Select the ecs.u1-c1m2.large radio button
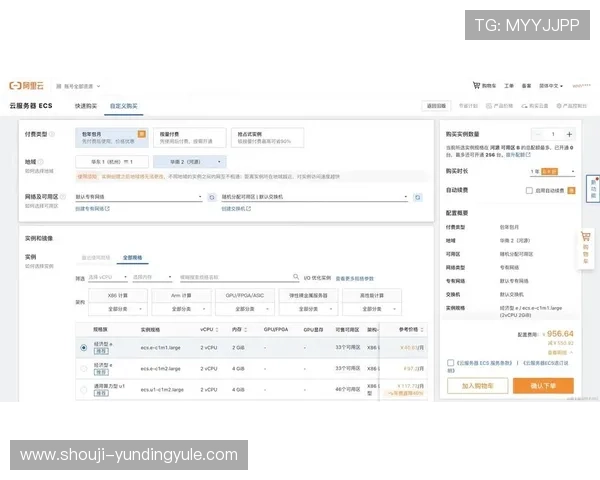Screen dimensions: 600x480 point(83,390)
